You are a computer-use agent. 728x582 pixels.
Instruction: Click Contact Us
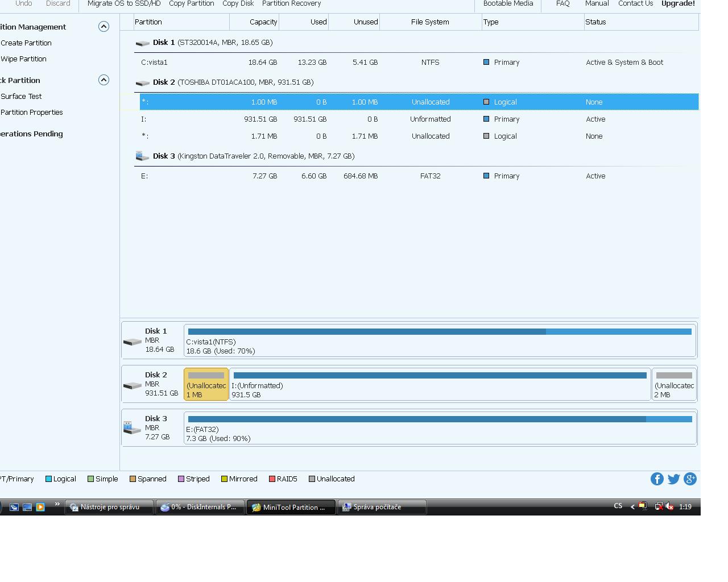(635, 3)
